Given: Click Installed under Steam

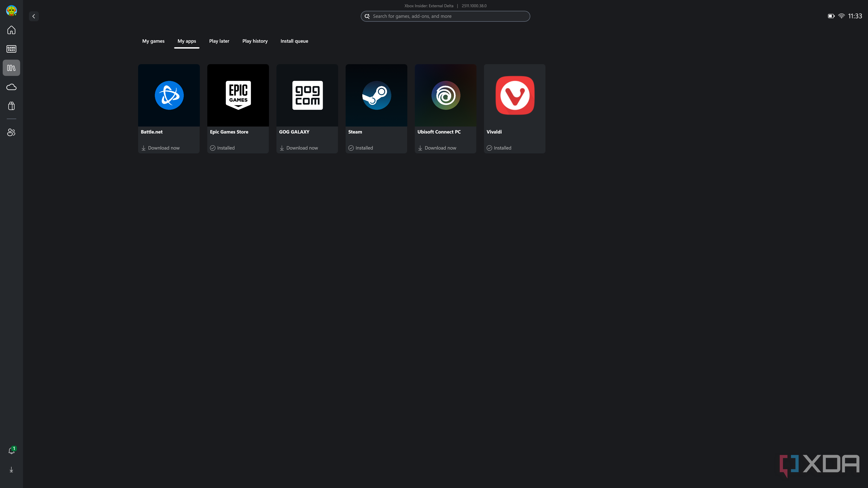Looking at the screenshot, I should (364, 148).
